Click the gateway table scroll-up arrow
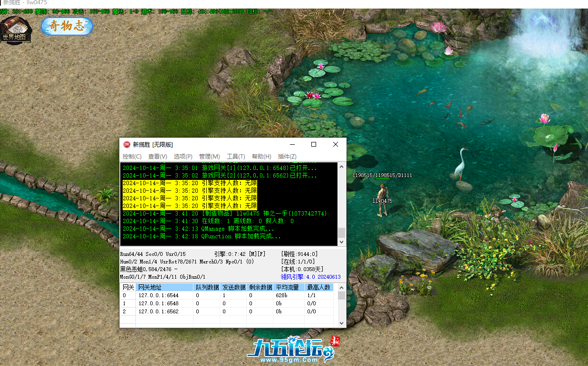Image resolution: width=588 pixels, height=366 pixels. click(341, 288)
